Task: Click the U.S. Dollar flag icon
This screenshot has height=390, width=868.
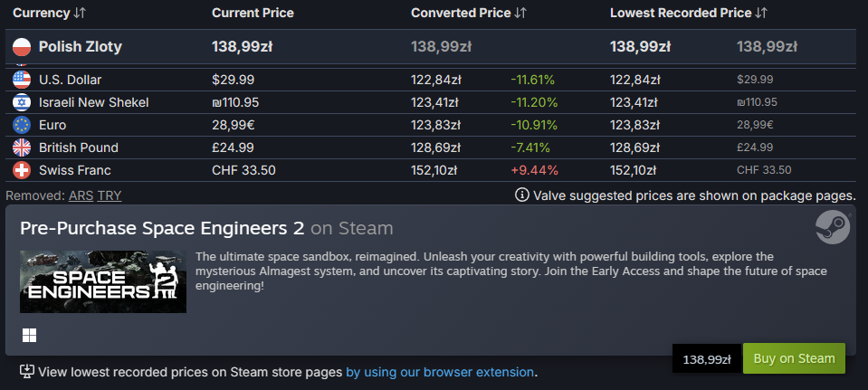Action: coord(22,80)
